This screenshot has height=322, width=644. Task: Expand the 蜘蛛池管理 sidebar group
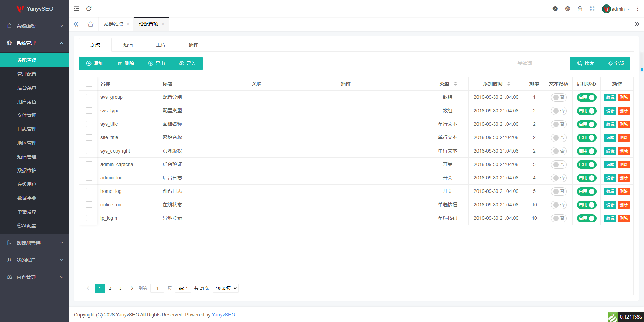(x=34, y=243)
